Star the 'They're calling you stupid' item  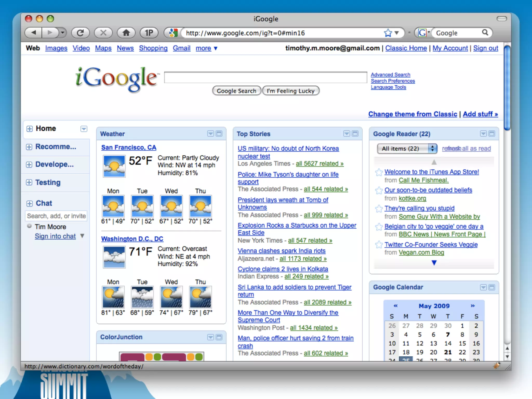pyautogui.click(x=379, y=208)
